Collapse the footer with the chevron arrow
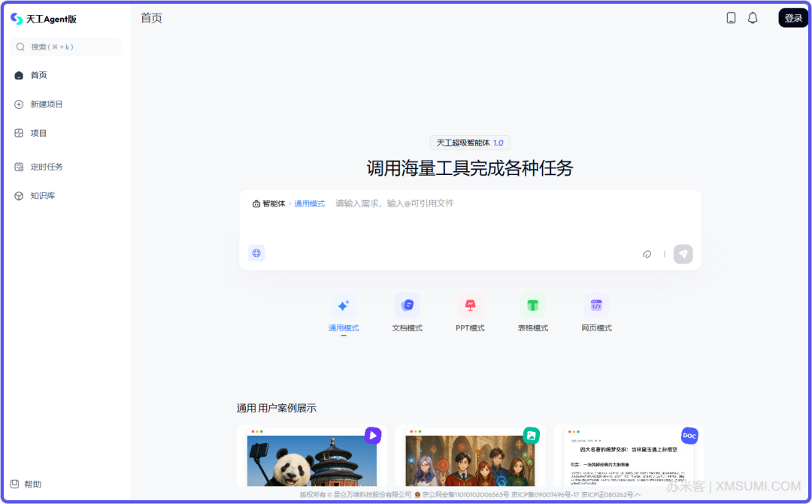 point(638,495)
